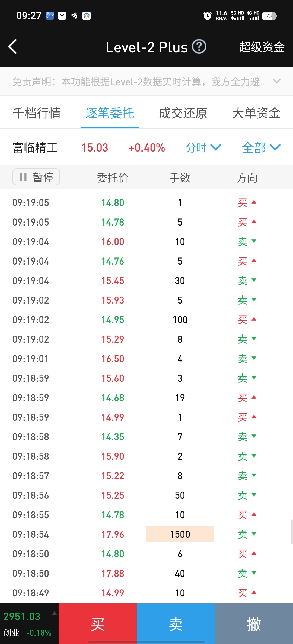Image resolution: width=293 pixels, height=644 pixels.
Task: Select the highlighted 1500 lots cell
Action: pyautogui.click(x=180, y=534)
